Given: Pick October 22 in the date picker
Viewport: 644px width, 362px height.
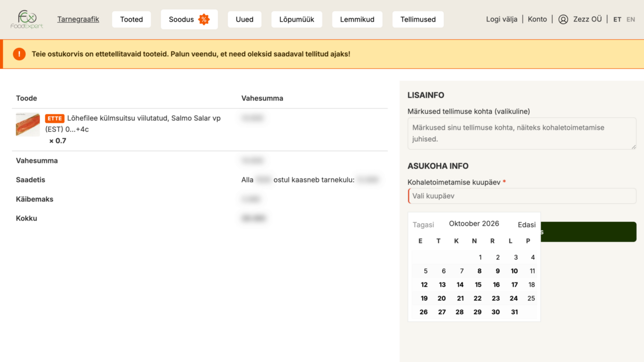Looking at the screenshot, I should [x=477, y=298].
